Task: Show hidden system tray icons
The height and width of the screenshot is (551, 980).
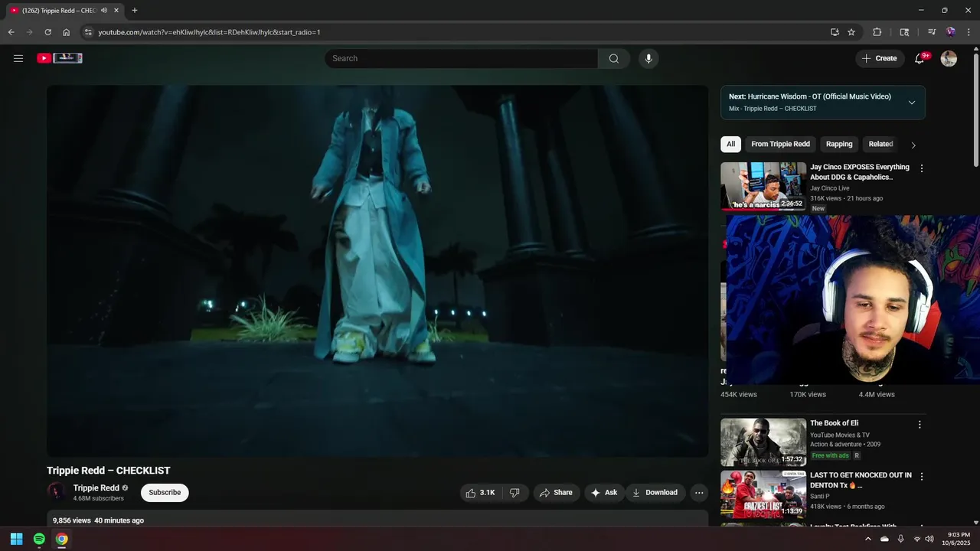Action: (x=867, y=539)
